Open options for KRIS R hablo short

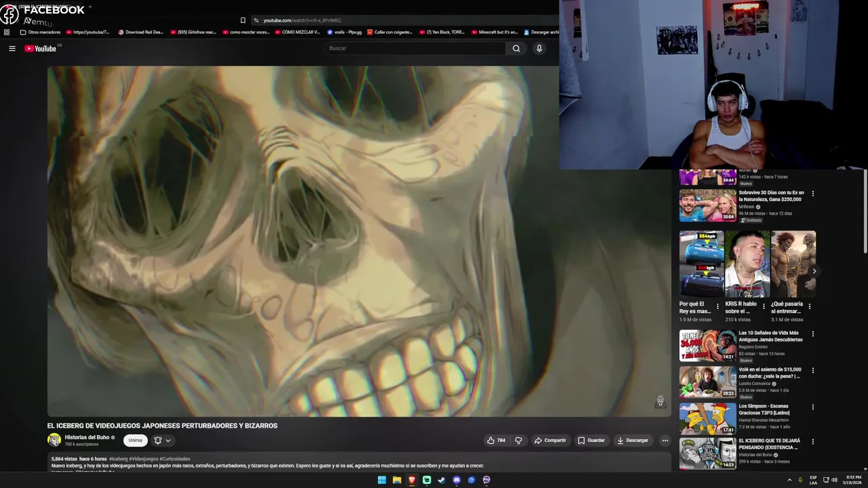coord(764,306)
